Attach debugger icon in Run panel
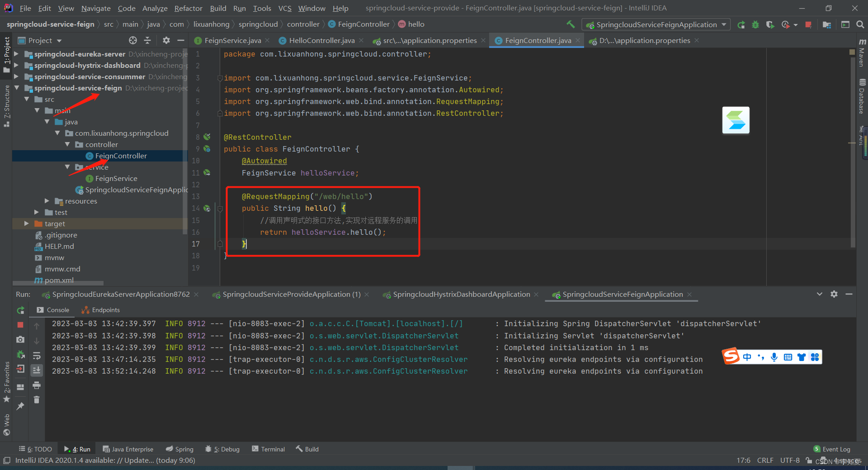The width and height of the screenshot is (868, 470). [x=20, y=355]
